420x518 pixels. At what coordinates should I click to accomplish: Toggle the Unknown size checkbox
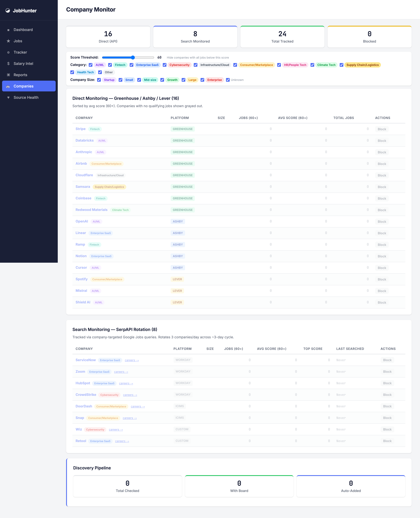pyautogui.click(x=228, y=80)
